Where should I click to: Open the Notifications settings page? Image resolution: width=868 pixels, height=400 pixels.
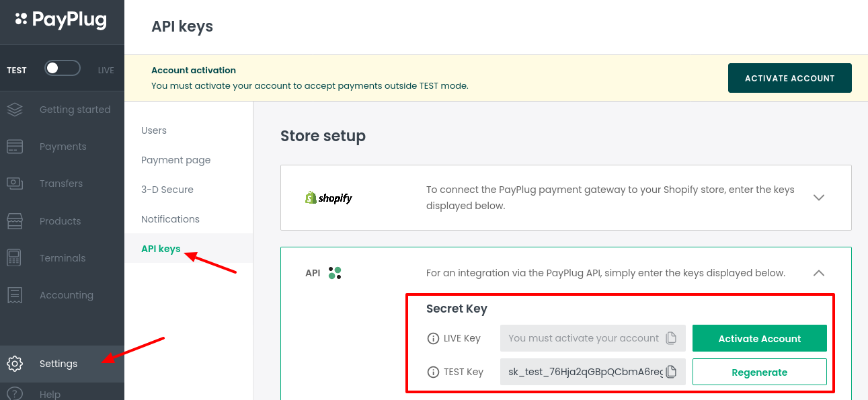click(169, 218)
